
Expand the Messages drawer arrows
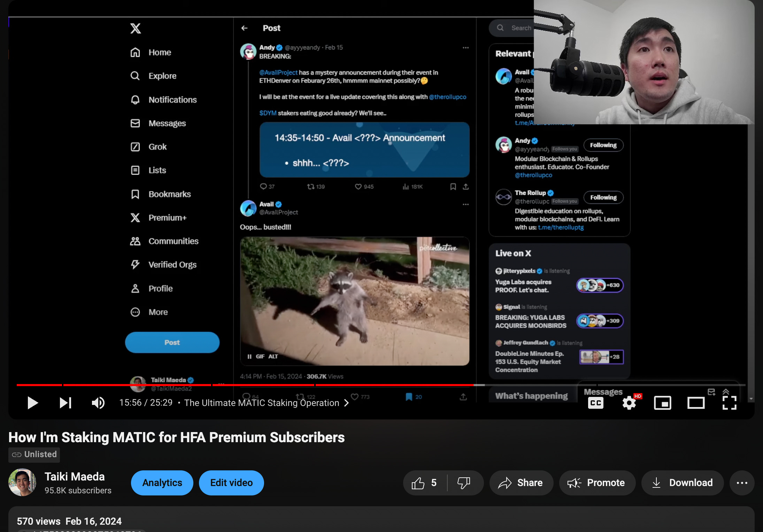[x=726, y=392]
